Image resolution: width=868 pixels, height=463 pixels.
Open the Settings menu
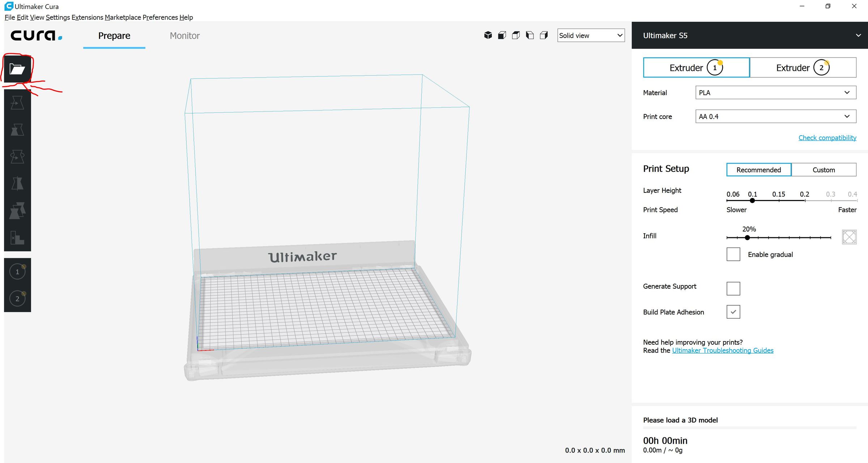pos(58,17)
